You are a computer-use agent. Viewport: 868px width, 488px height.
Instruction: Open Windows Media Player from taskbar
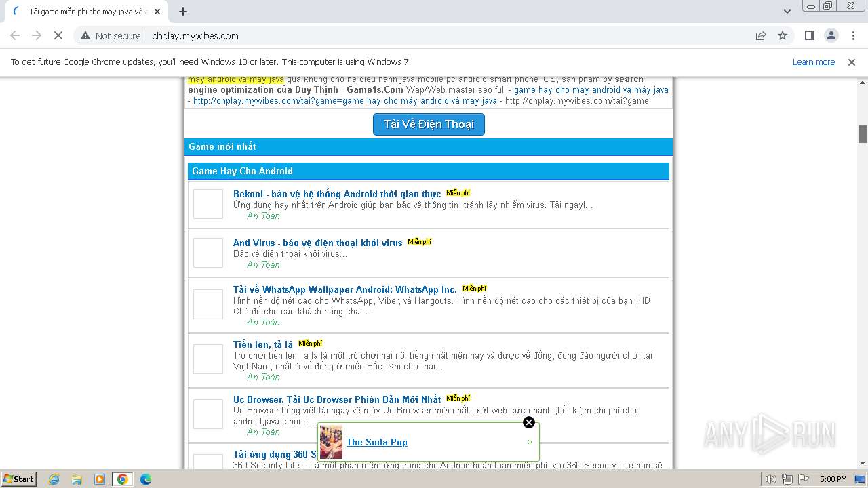100,479
